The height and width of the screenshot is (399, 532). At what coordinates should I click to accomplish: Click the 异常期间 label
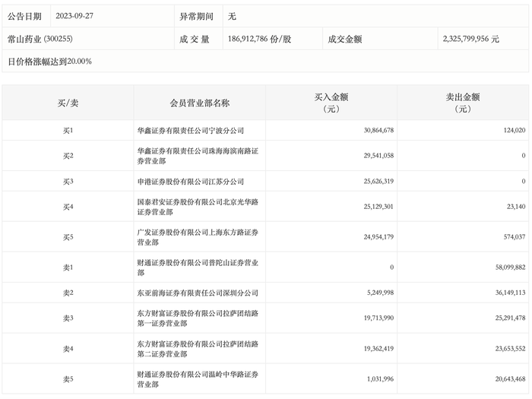[196, 16]
